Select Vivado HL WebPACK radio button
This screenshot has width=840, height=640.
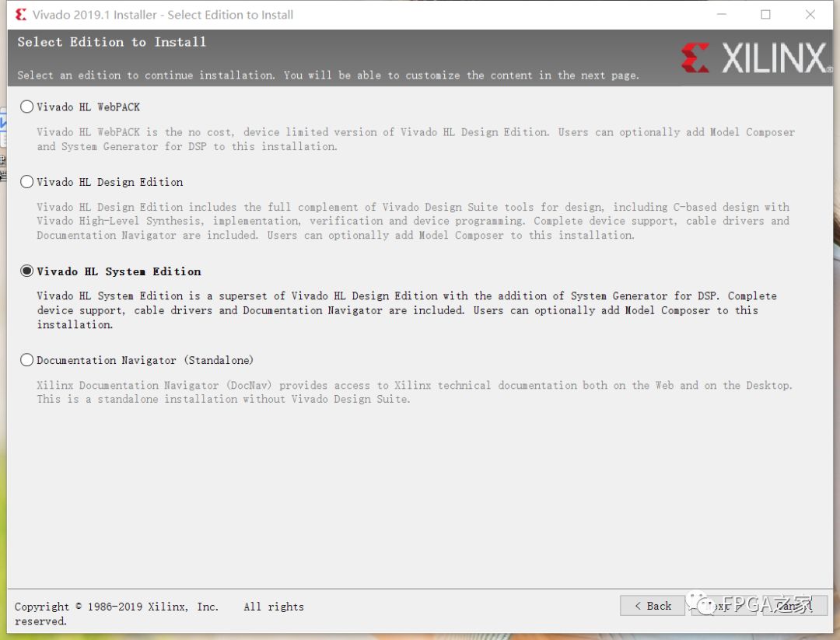click(x=26, y=107)
